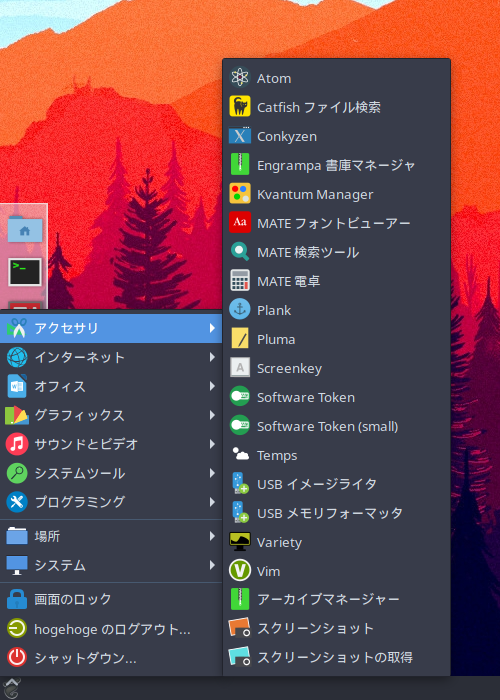Click the Screenkey icon
Viewport: 500px width, 700px height.
(x=240, y=368)
